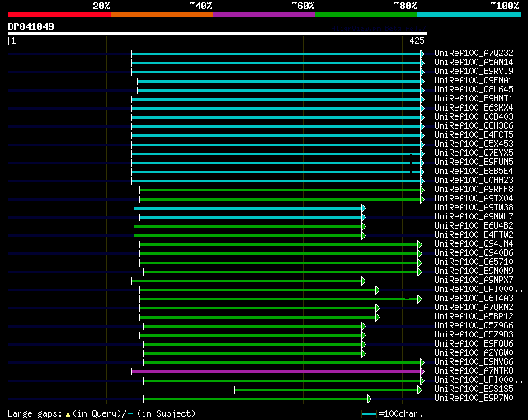528x420 pixels.
Task: Click the UniRef100_A9RFF8 label
Action: 474,190
